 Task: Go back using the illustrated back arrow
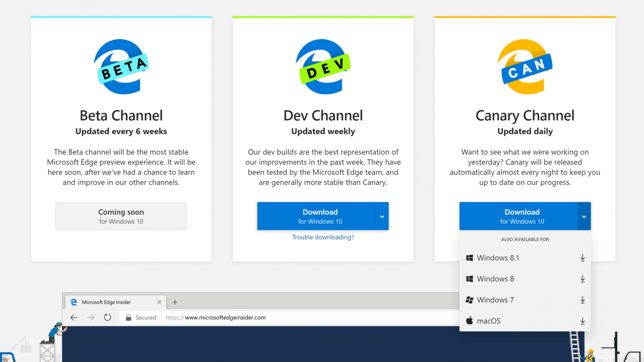coord(74,318)
